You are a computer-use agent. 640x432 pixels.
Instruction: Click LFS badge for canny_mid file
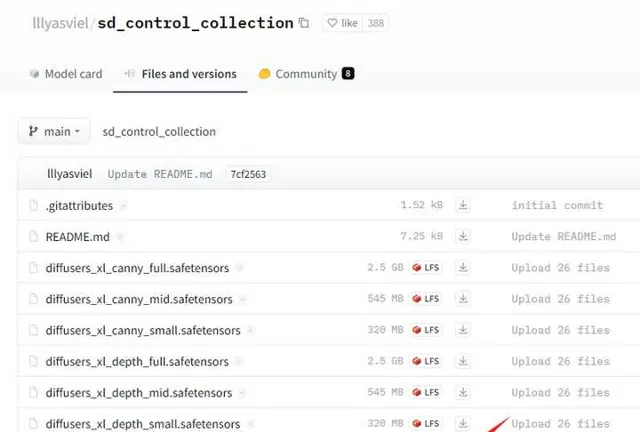click(426, 298)
